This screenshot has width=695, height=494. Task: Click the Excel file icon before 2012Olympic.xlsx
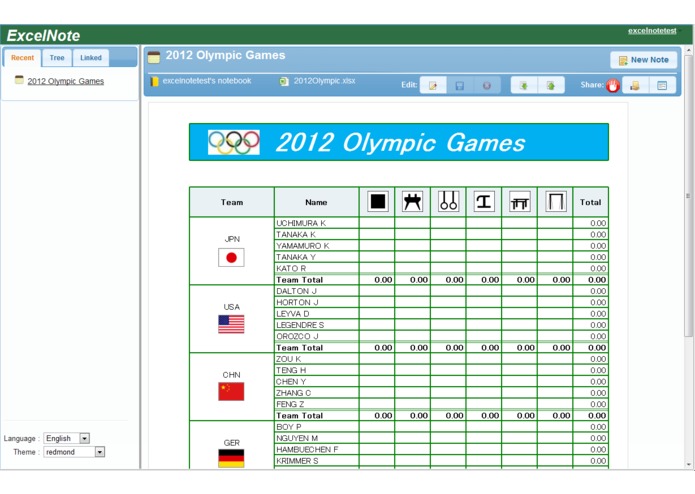tap(284, 81)
